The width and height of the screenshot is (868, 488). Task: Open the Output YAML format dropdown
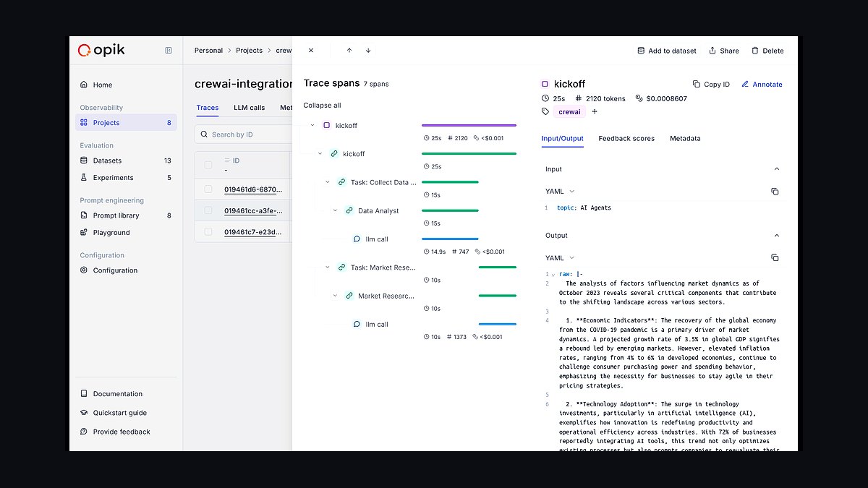pos(560,258)
